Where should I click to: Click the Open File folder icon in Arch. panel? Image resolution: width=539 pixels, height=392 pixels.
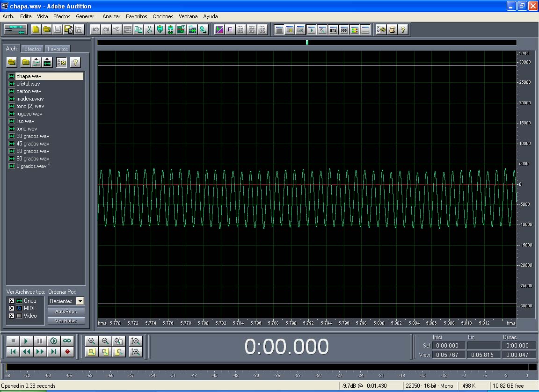click(12, 62)
